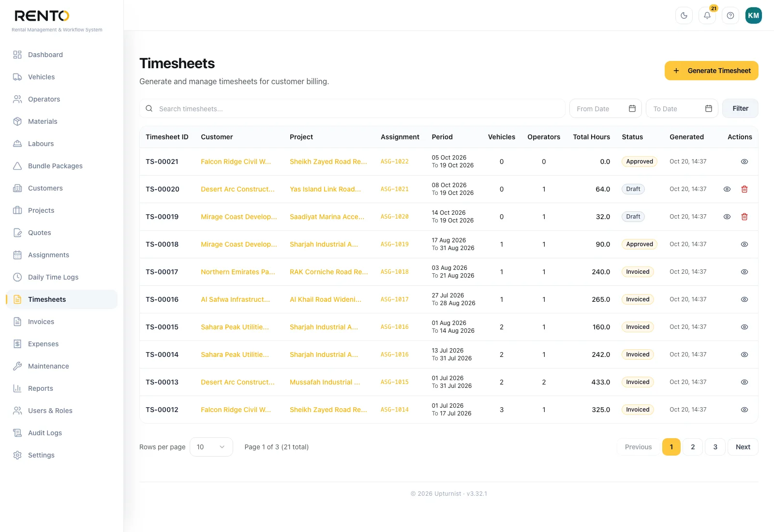Go to page 2
Screen dimensions: 774x532
click(693, 447)
